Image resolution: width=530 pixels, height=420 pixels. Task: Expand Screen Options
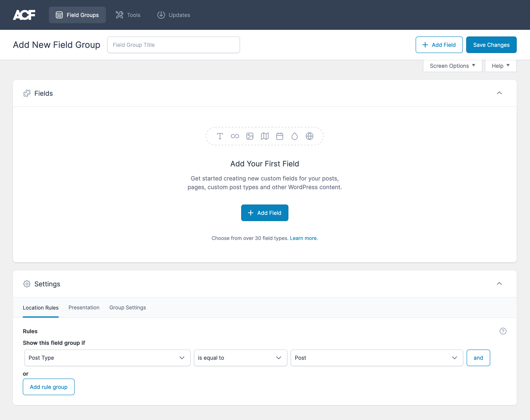[452, 66]
